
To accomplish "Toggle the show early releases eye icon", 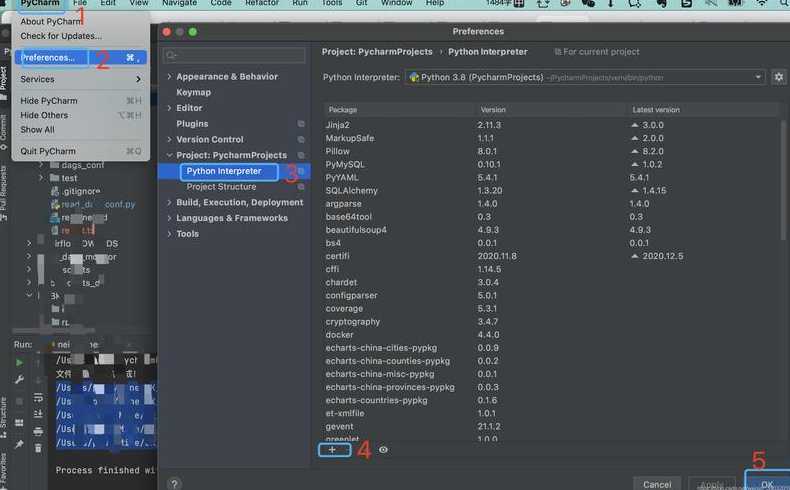I will (383, 450).
